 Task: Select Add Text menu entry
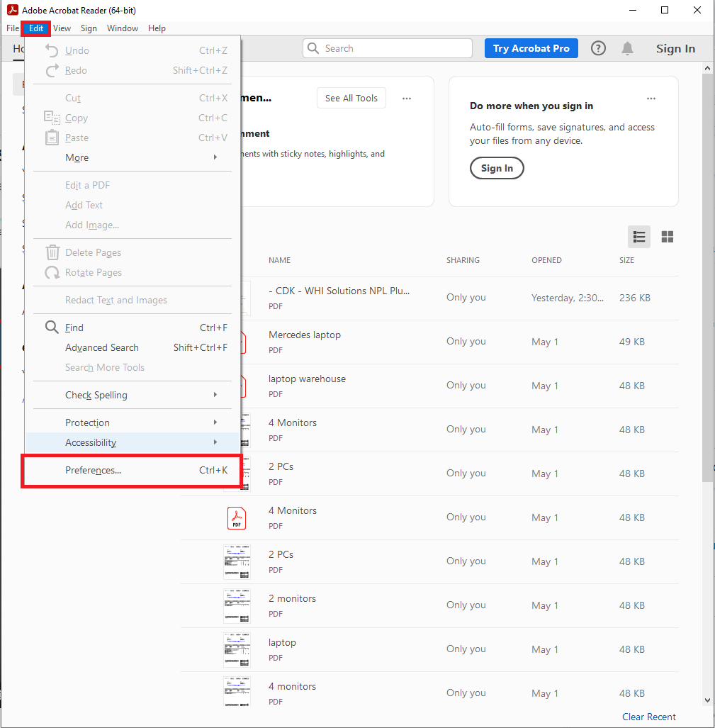(133, 205)
